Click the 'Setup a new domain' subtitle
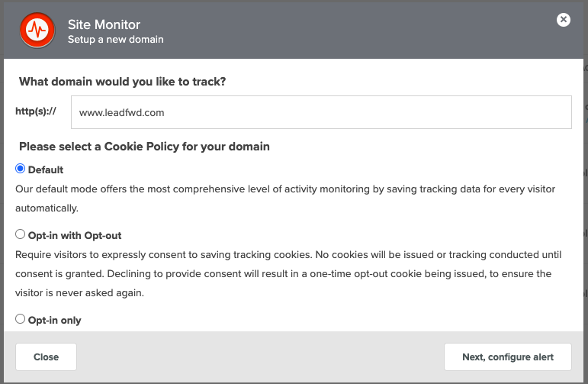This screenshot has height=384, width=588. point(115,40)
